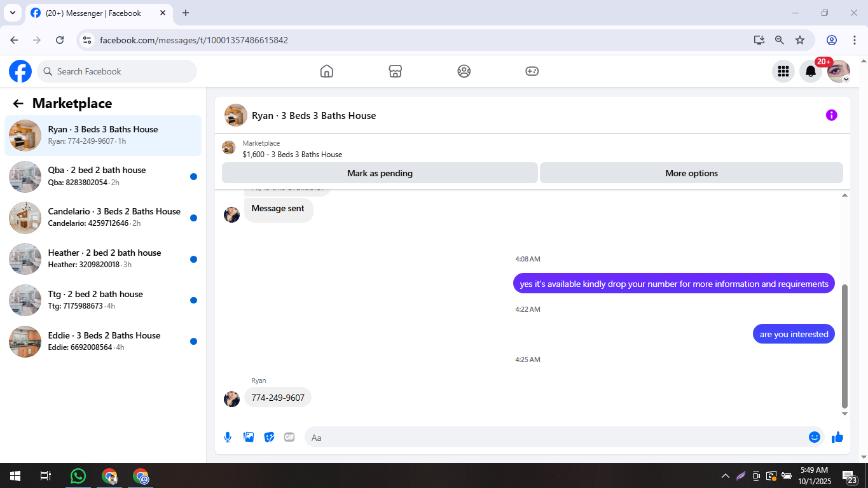Click the 'yes it's available' message bubble
The width and height of the screenshot is (868, 488).
674,284
